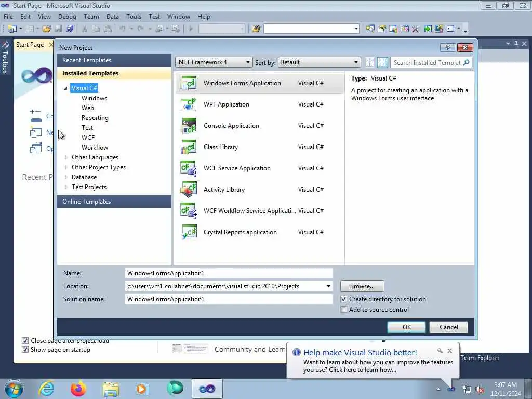Click the wrench icon in the notification balloon

(440, 351)
